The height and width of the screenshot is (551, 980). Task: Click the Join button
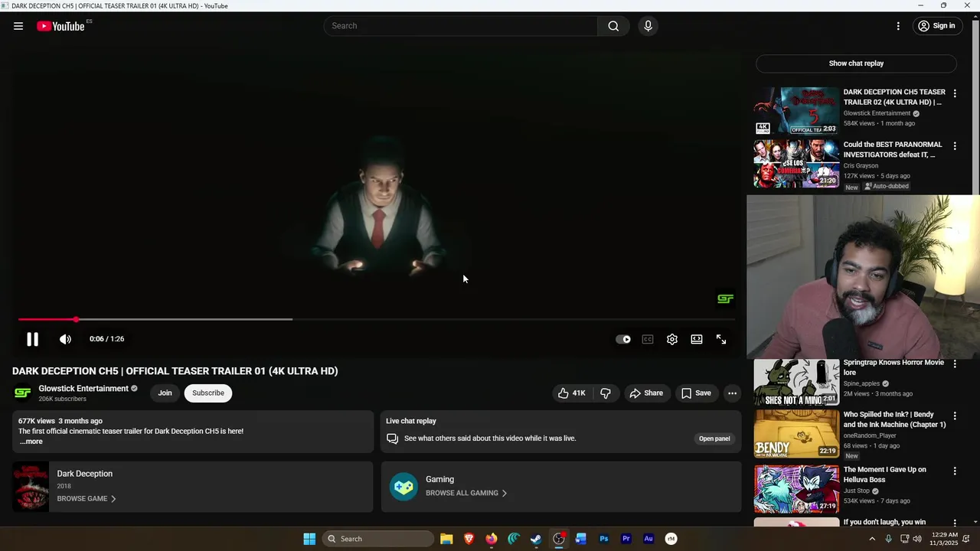pyautogui.click(x=165, y=393)
